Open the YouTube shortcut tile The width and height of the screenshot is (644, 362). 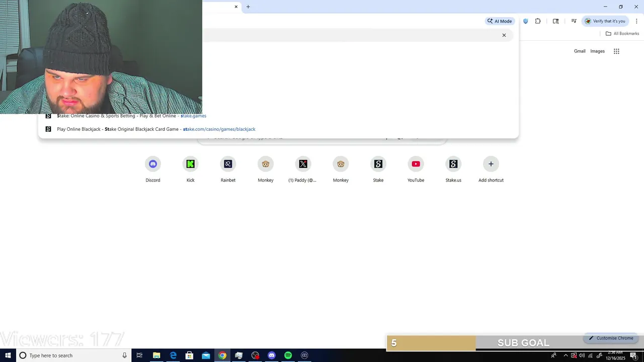(416, 170)
